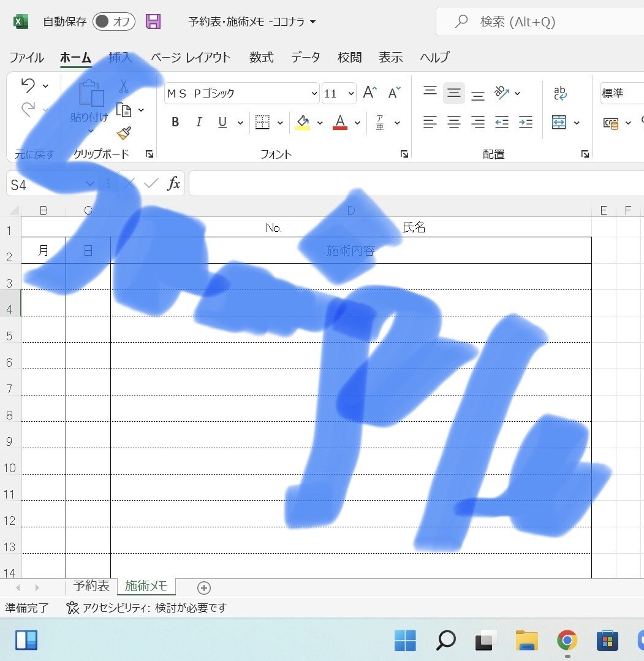The image size is (644, 661).
Task: Apply middle vertical alignment
Action: point(454,93)
